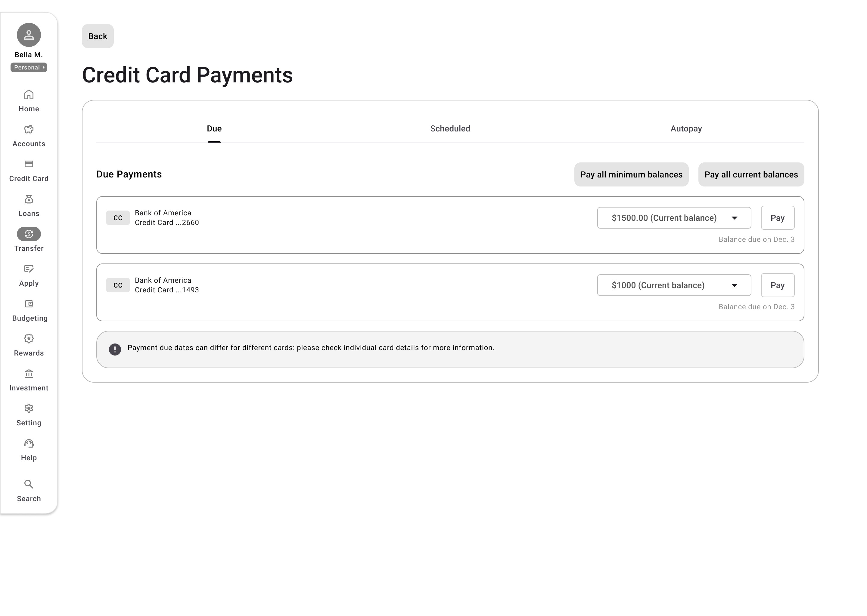Click Bella M. profile avatar
Image resolution: width=867 pixels, height=616 pixels.
pos(29,35)
